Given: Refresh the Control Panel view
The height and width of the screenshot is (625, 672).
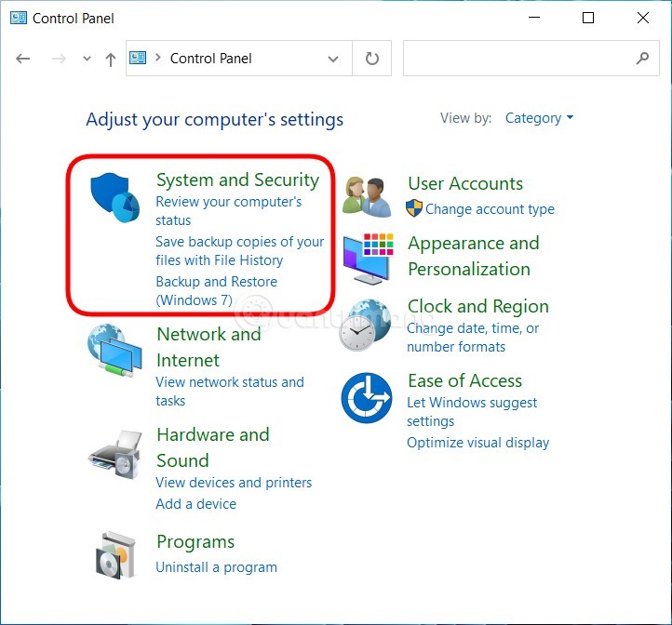Looking at the screenshot, I should [x=372, y=59].
